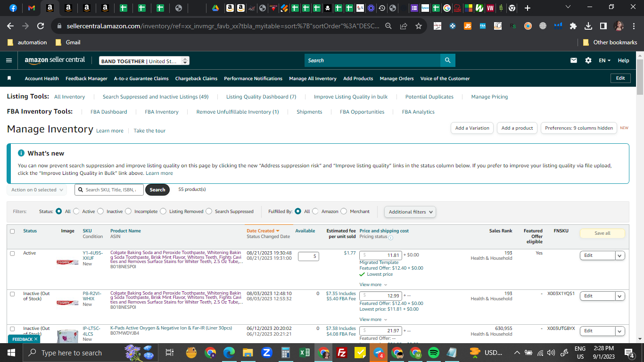Open the Chrome profile avatar
644x362 pixels.
[x=619, y=26]
